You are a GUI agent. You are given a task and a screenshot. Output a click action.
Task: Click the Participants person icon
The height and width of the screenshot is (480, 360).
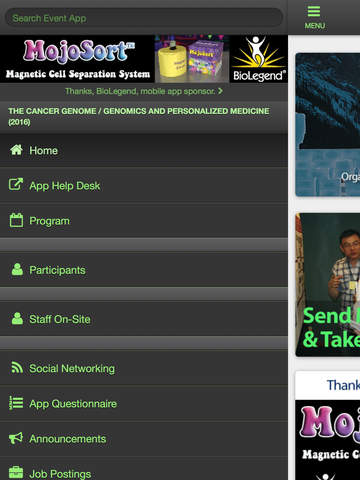[x=17, y=269]
